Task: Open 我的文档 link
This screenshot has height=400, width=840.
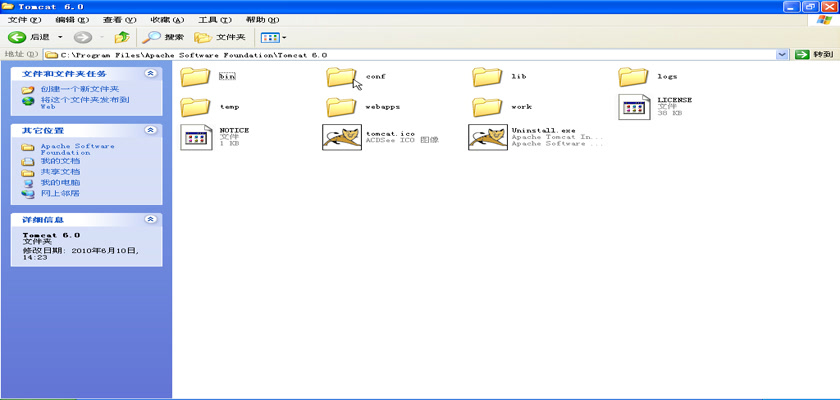Action: point(61,161)
